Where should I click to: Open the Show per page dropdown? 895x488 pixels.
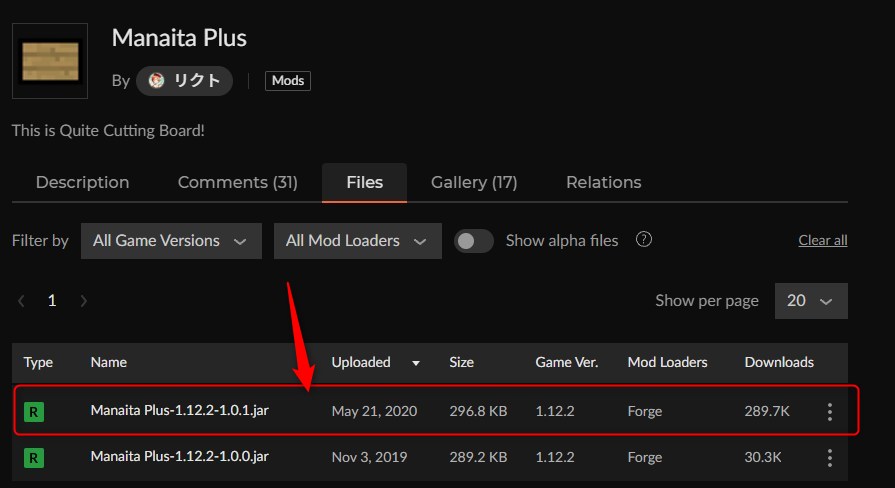point(810,301)
